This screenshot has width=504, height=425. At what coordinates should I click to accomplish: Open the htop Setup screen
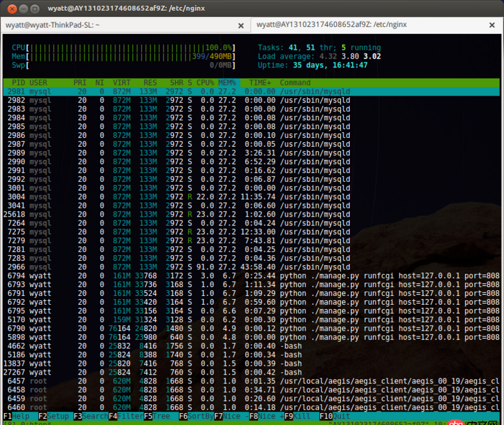pos(54,416)
